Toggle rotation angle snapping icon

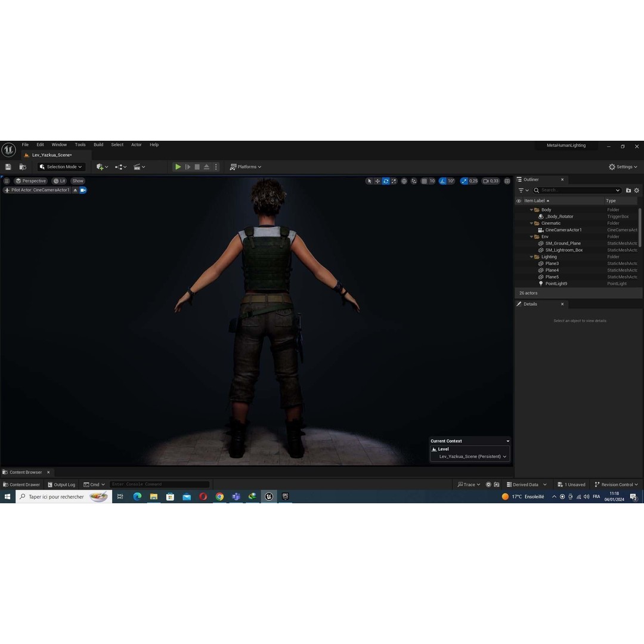(442, 181)
